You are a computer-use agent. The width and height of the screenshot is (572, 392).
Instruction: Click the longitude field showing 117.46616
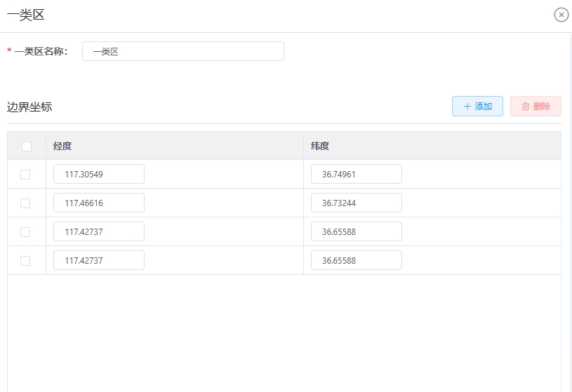tap(99, 203)
